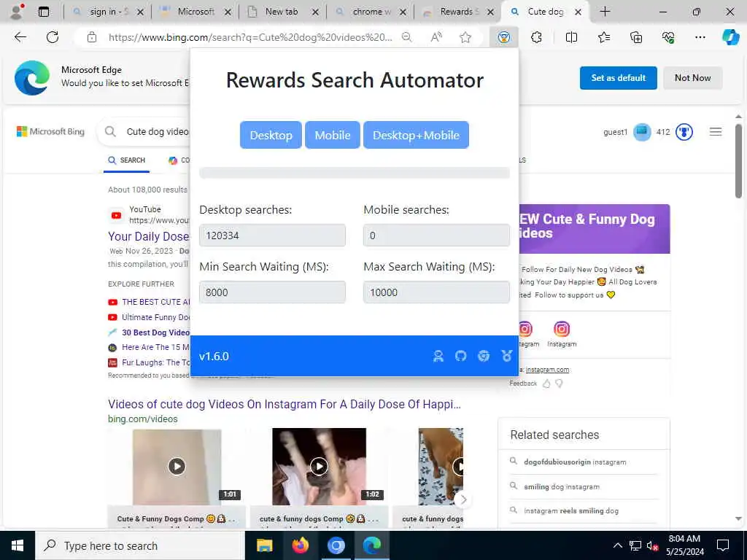Open Browser essentials heart icon
Screen dimensions: 747x560
click(x=668, y=37)
